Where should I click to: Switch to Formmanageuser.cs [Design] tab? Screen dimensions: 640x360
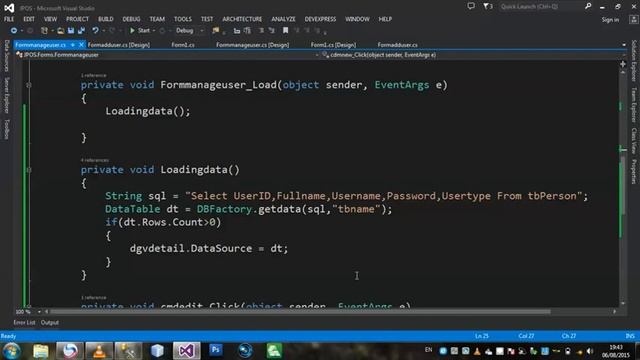[253, 45]
